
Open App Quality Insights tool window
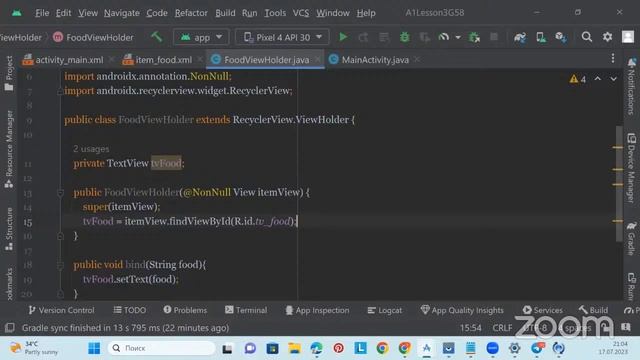click(x=462, y=310)
